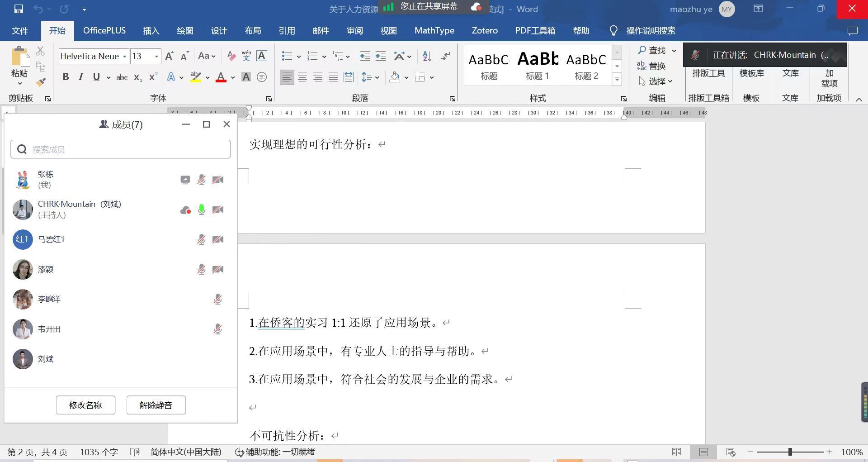Expand the numbered list style dropdown
The image size is (868, 462).
[x=324, y=57]
